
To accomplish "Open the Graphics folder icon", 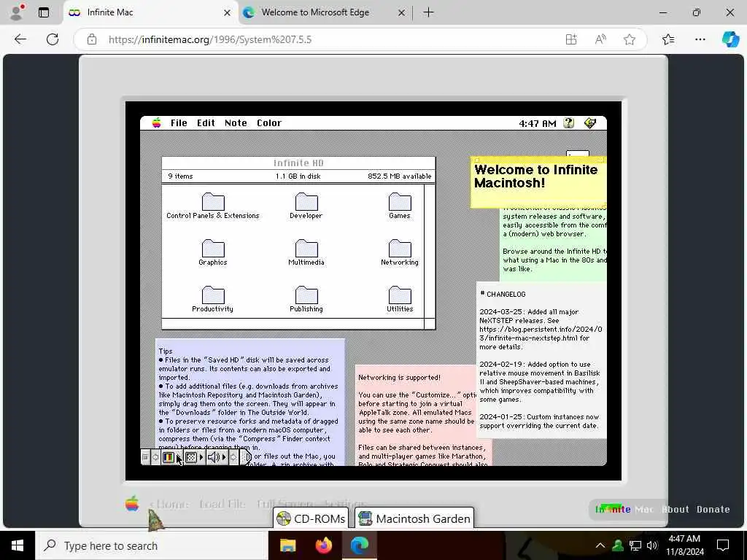I will (213, 249).
